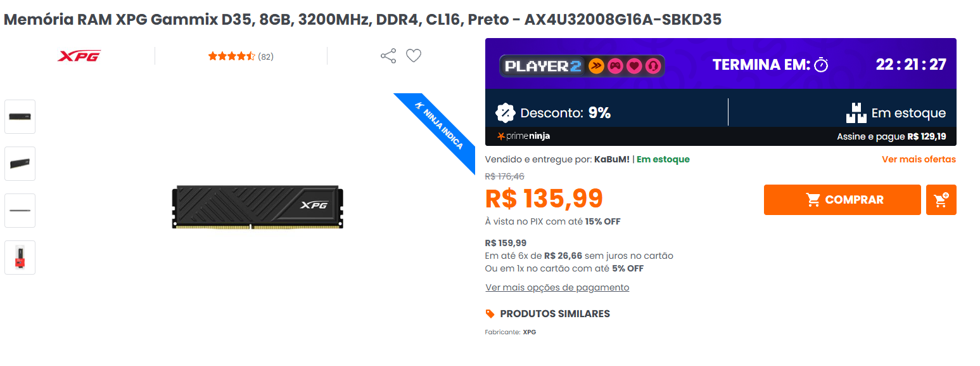980x366 pixels.
Task: Click the share icon
Action: 388,56
